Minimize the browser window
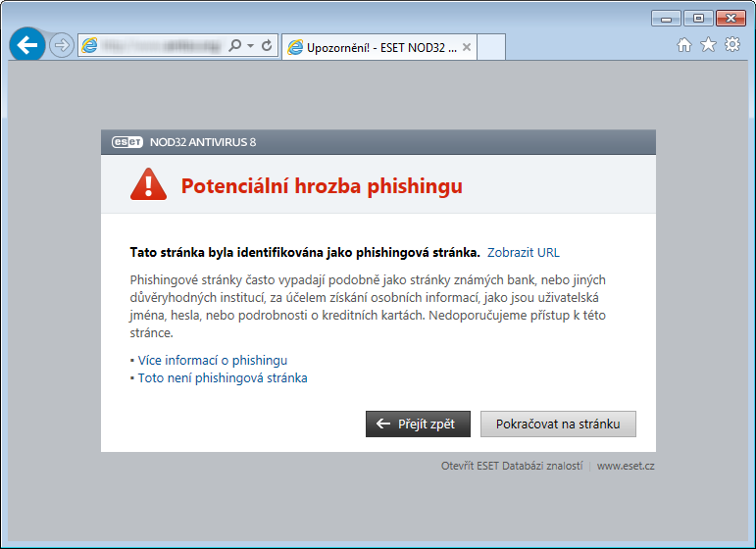 pos(666,19)
